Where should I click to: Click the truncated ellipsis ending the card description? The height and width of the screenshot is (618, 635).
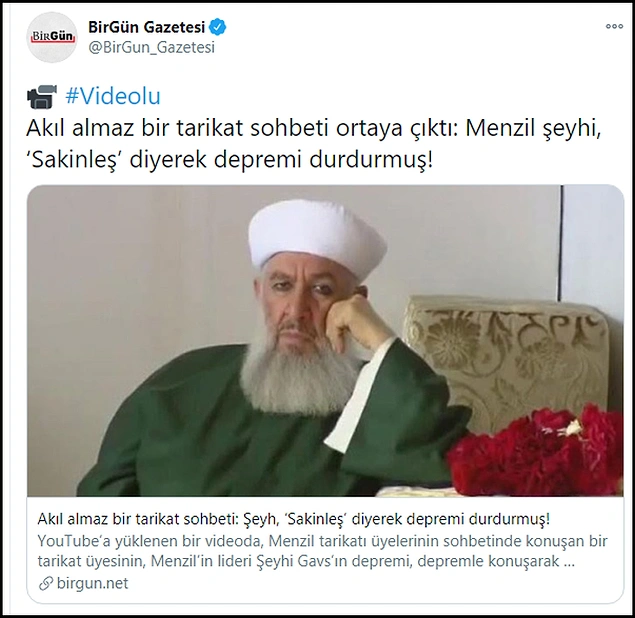[569, 562]
